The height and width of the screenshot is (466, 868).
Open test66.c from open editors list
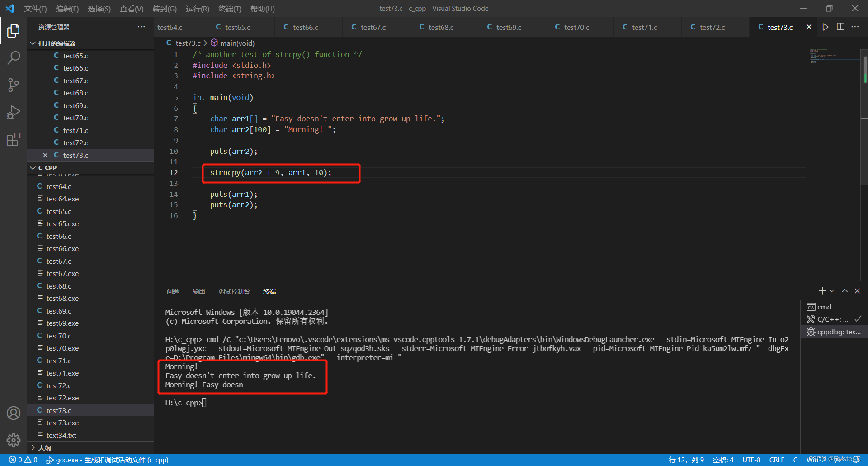point(90,68)
